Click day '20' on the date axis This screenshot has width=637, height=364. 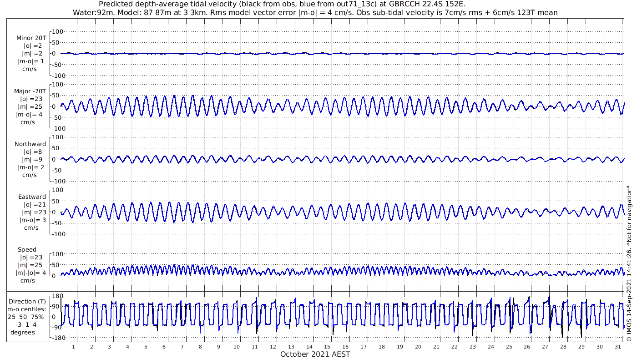click(x=418, y=347)
